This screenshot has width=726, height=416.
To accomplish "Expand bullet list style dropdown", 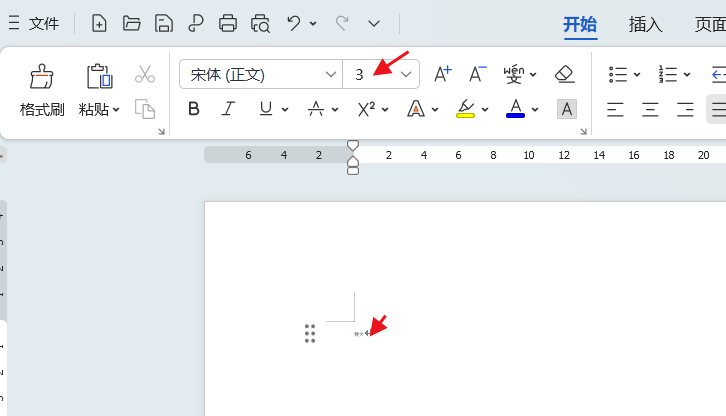I will 637,74.
